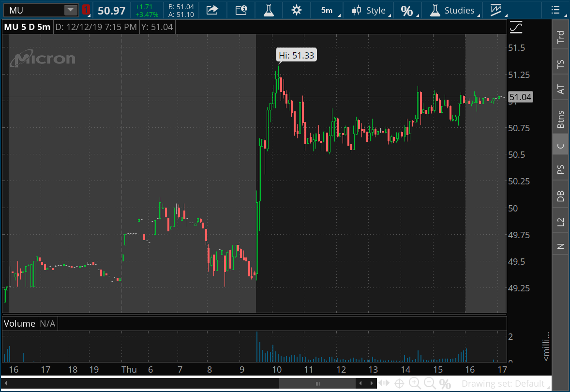Click the flask icon in the toolbar
570x392 pixels.
pos(269,10)
